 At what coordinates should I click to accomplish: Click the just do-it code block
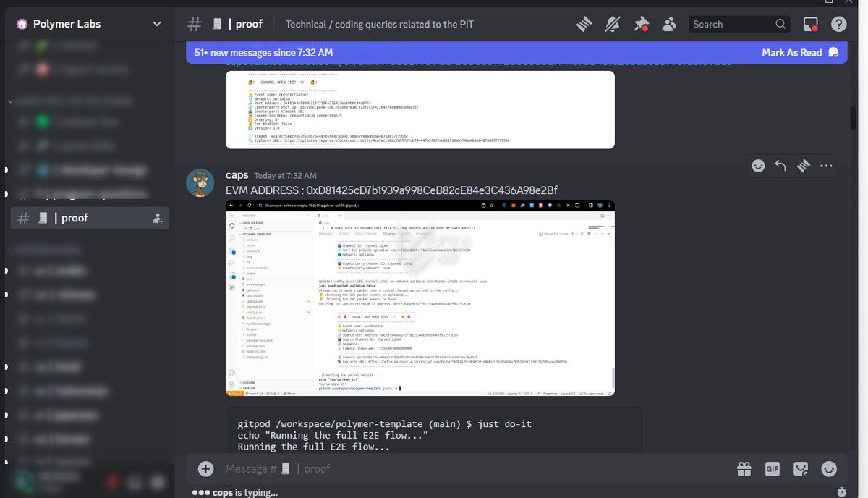pyautogui.click(x=433, y=431)
